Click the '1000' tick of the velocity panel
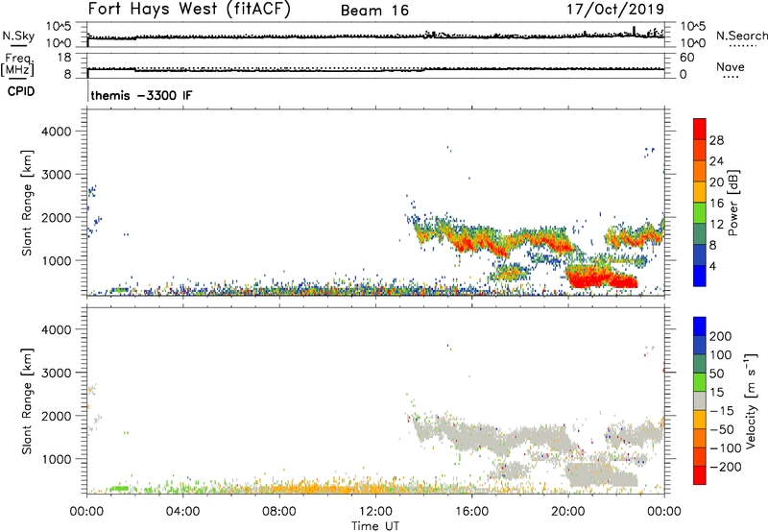Image resolution: width=768 pixels, height=532 pixels. pos(57,459)
